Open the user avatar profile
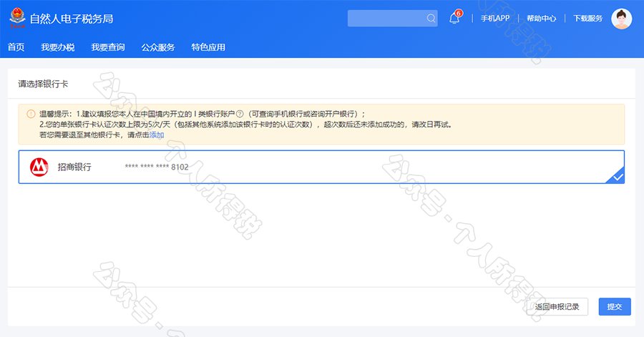The image size is (644, 337). (621, 19)
